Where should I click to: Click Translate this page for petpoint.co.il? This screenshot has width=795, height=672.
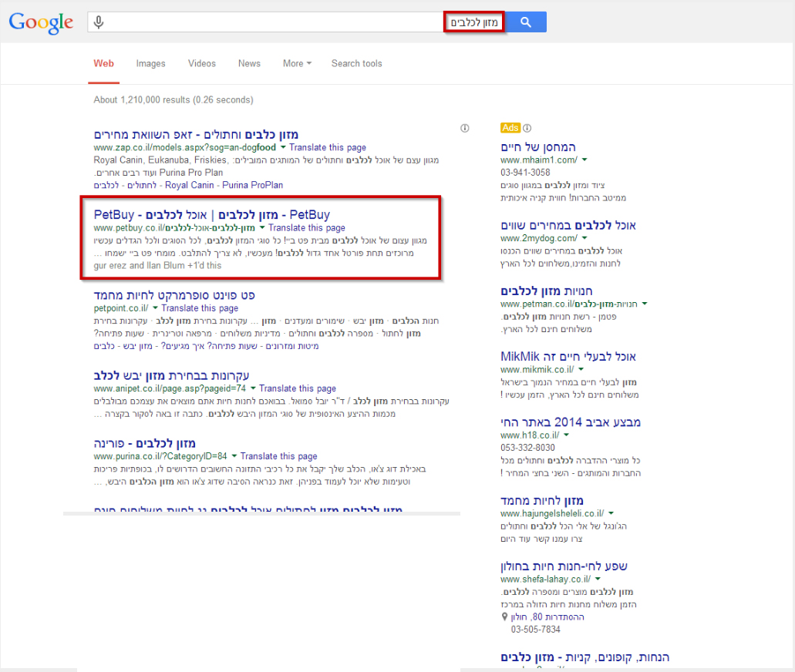(x=200, y=308)
